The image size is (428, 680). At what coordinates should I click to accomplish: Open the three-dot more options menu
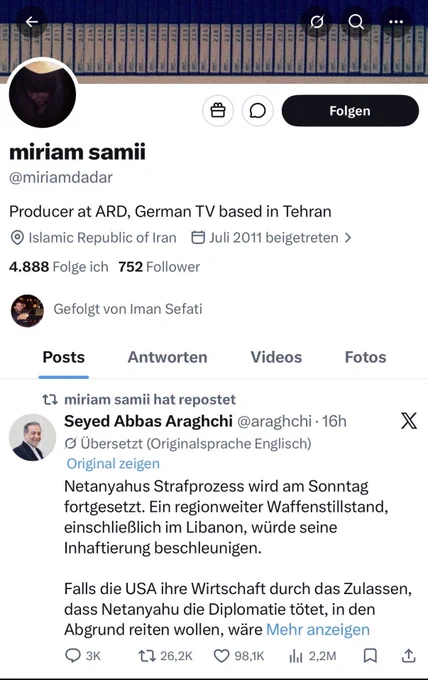point(395,21)
